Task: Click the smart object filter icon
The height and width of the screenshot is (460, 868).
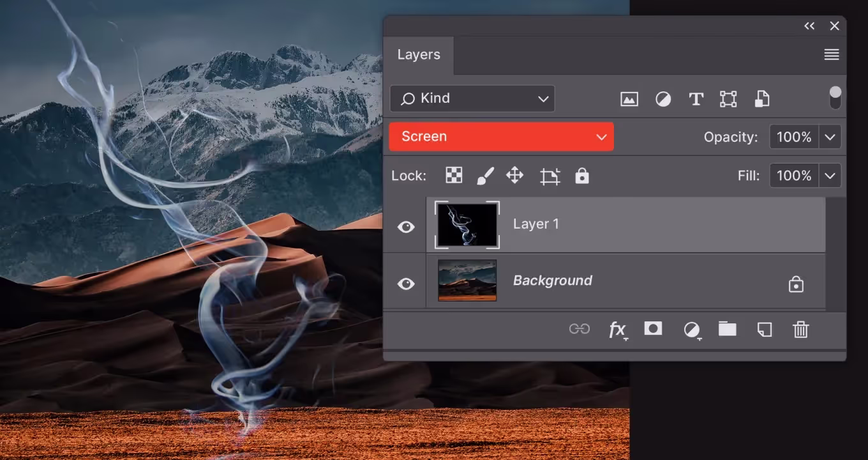Action: coord(762,99)
